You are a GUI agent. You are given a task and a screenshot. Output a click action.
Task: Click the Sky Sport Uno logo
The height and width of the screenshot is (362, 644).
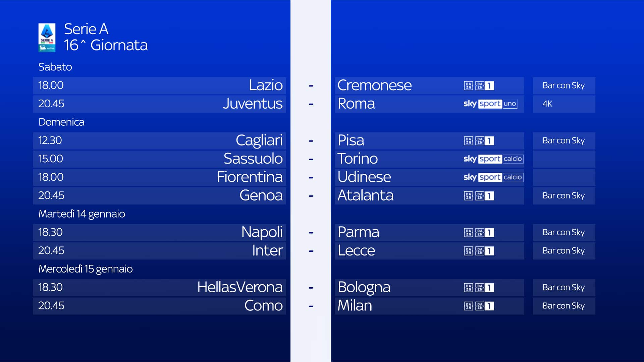pos(490,104)
